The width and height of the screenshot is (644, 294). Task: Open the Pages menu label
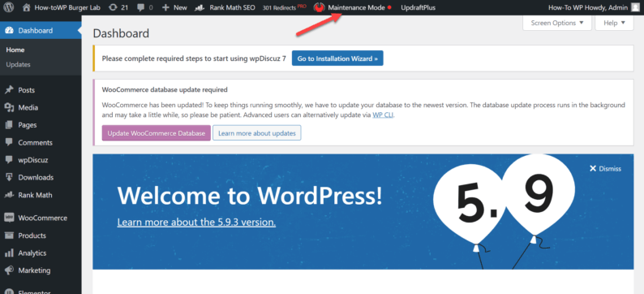(27, 125)
